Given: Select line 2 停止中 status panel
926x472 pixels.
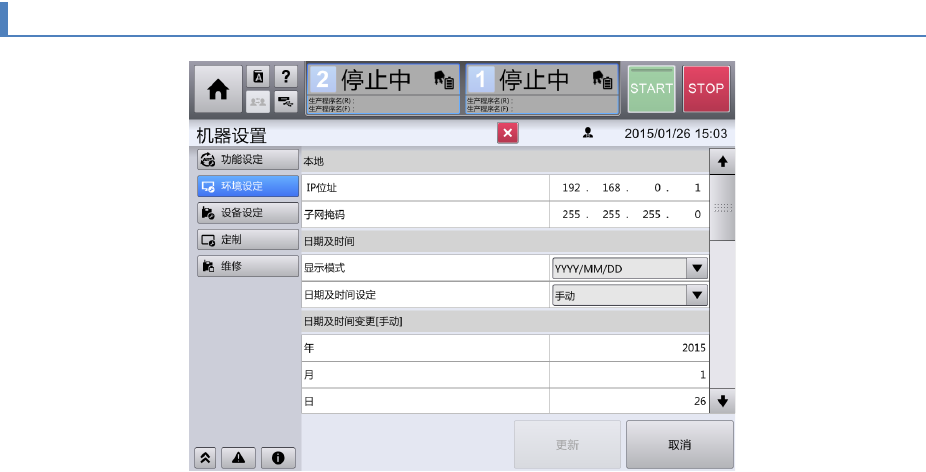Looking at the screenshot, I should click(383, 89).
